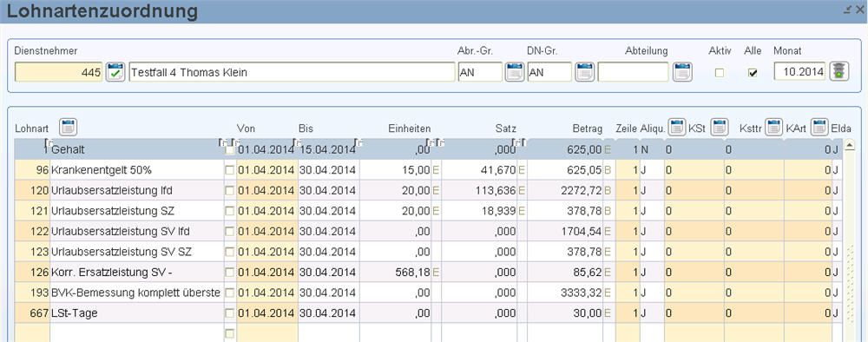Tick the checkbox in Krankenentgelt 50% row
This screenshot has width=868, height=342.
click(229, 170)
